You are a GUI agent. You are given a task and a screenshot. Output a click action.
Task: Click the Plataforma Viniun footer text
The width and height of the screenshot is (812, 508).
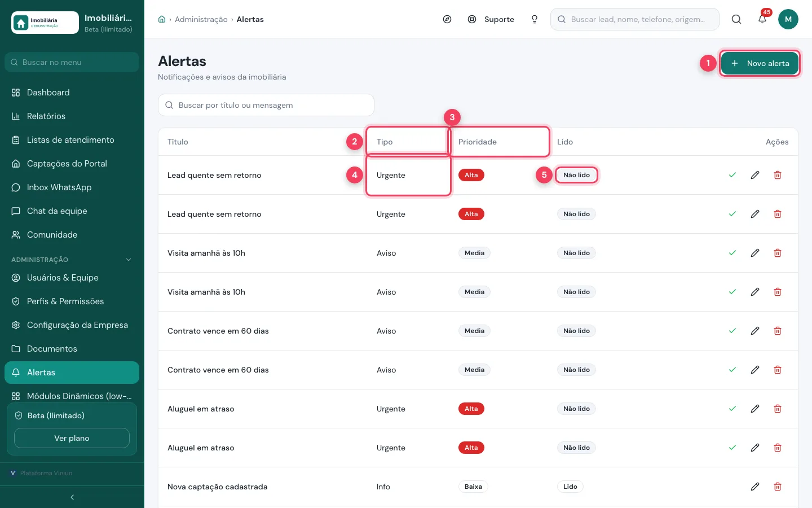tap(46, 473)
